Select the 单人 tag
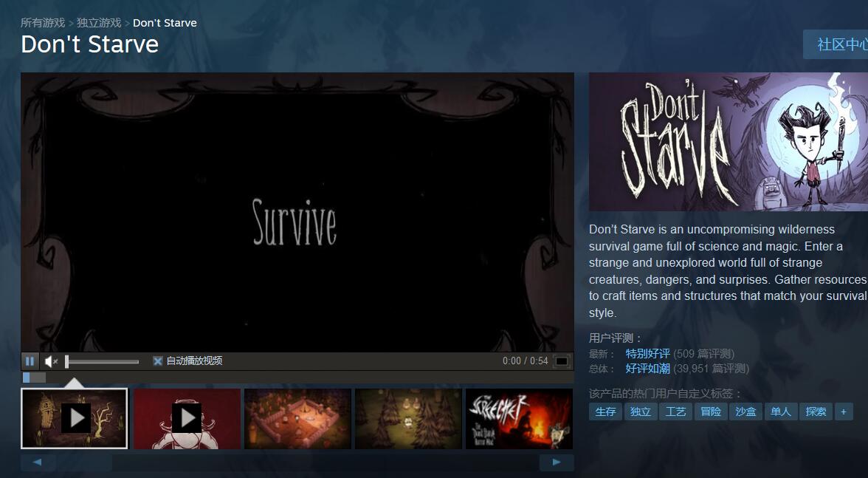The image size is (868, 478). point(781,412)
